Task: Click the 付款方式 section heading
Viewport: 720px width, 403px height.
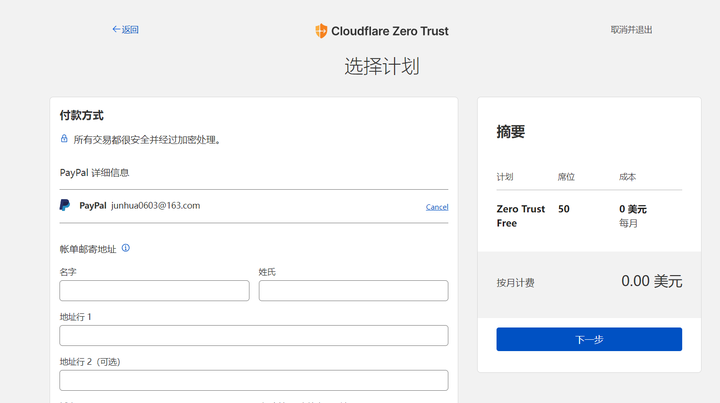Action: [82, 116]
